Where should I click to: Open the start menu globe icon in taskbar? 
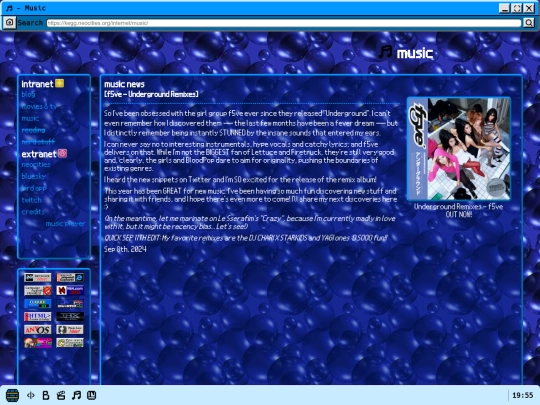13,395
